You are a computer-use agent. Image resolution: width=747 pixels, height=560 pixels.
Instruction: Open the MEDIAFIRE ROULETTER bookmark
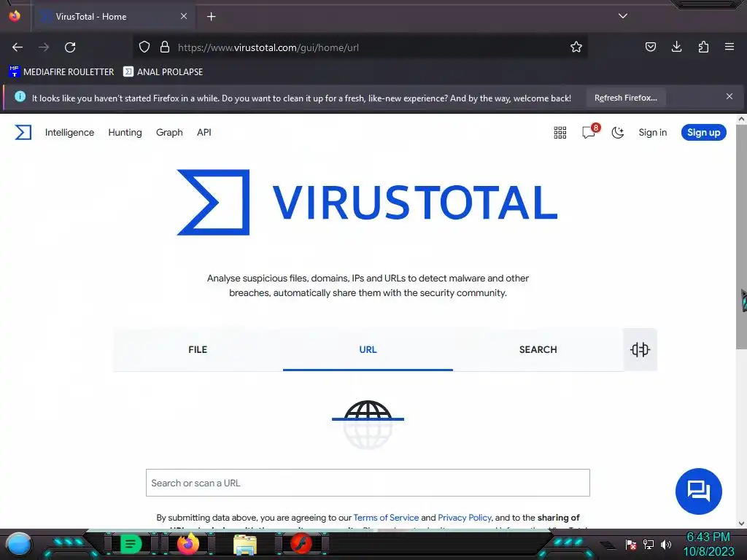61,72
